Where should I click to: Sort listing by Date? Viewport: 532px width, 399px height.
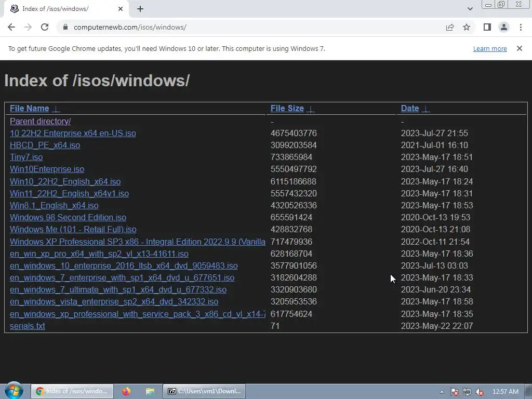(x=410, y=108)
